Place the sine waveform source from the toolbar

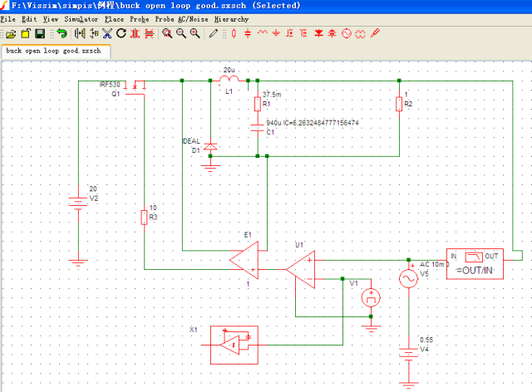pos(347,33)
